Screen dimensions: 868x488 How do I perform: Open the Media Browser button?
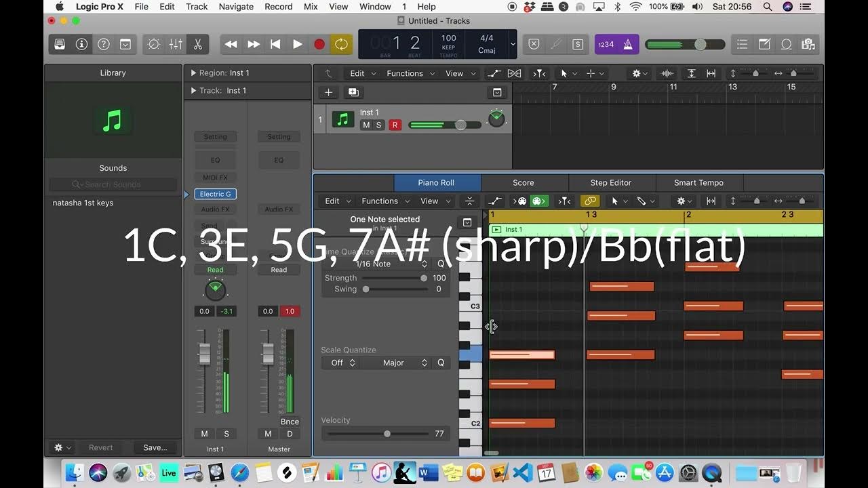[808, 44]
